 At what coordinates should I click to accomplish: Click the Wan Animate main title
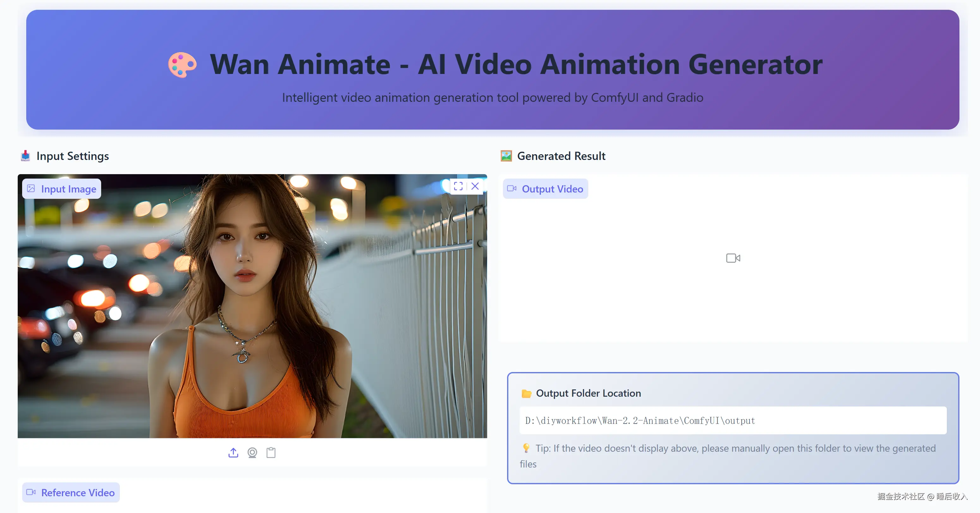coord(516,65)
